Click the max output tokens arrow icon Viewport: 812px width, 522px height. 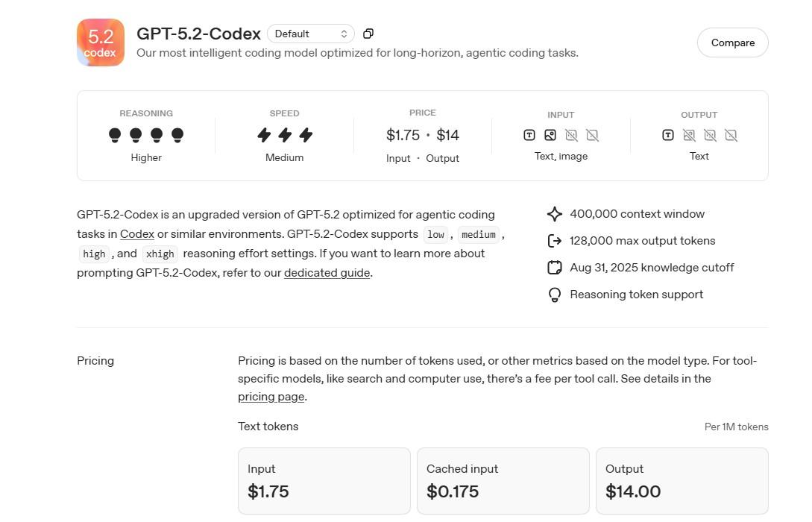coord(555,241)
